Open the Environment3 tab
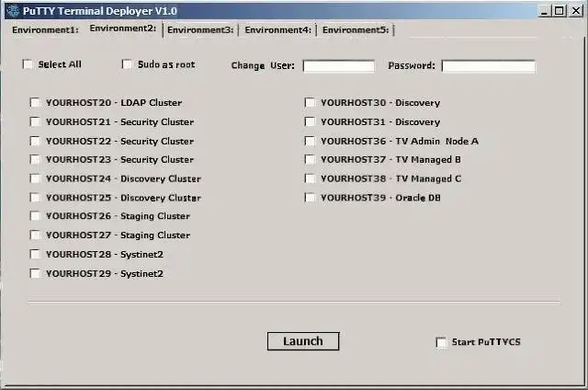This screenshot has height=390, width=588. [200, 30]
